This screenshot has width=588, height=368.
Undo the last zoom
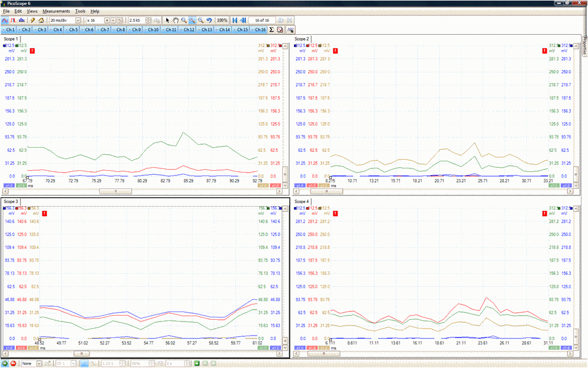(x=209, y=20)
